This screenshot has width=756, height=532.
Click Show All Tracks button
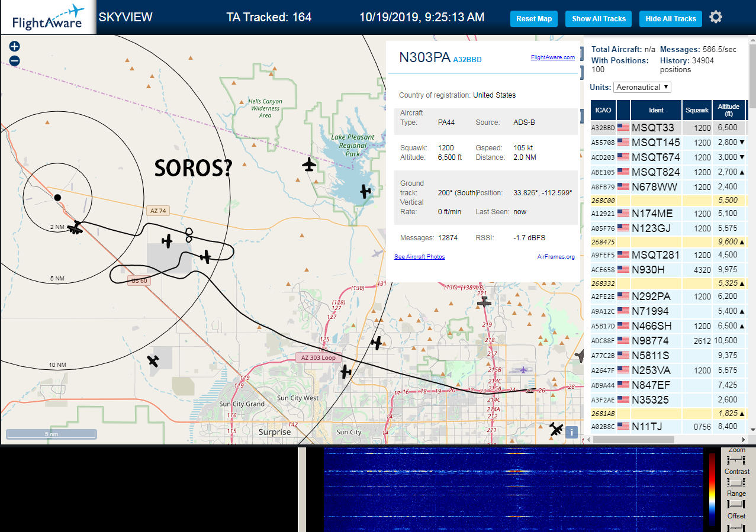(x=599, y=19)
